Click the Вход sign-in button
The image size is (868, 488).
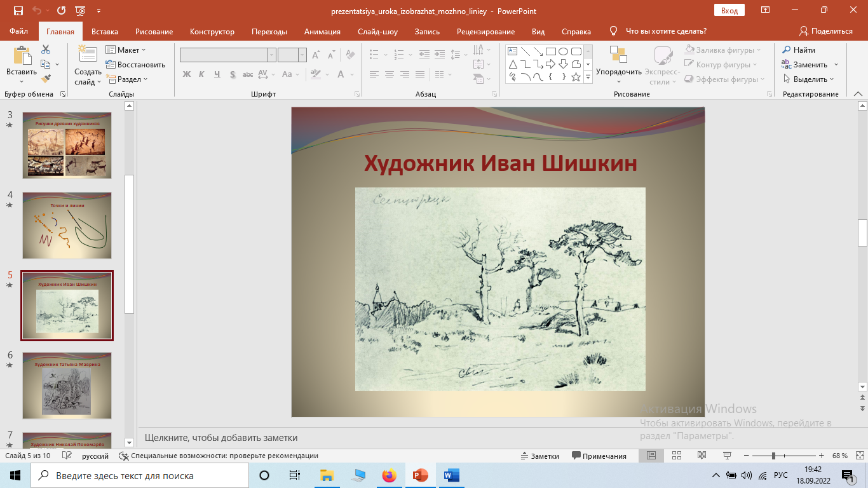729,10
